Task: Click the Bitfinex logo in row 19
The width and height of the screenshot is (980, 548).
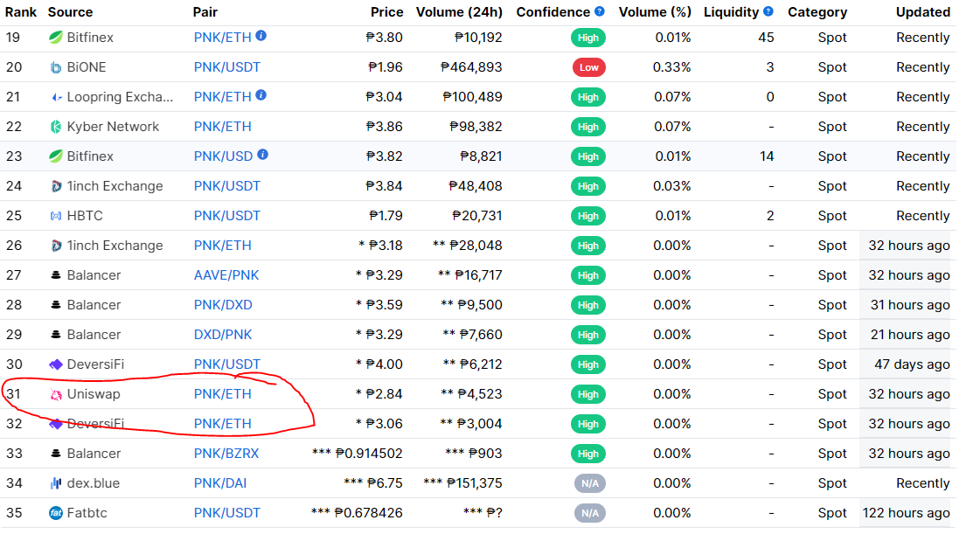Action: pyautogui.click(x=56, y=38)
